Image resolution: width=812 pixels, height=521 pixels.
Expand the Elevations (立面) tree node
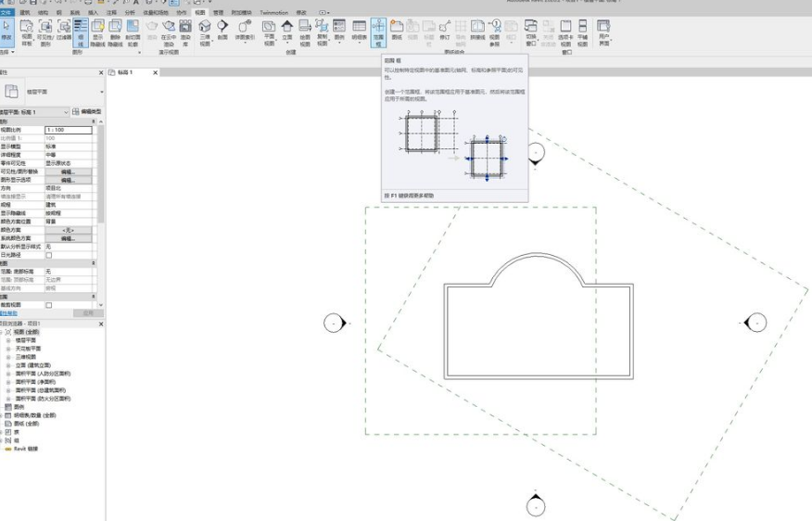8,365
